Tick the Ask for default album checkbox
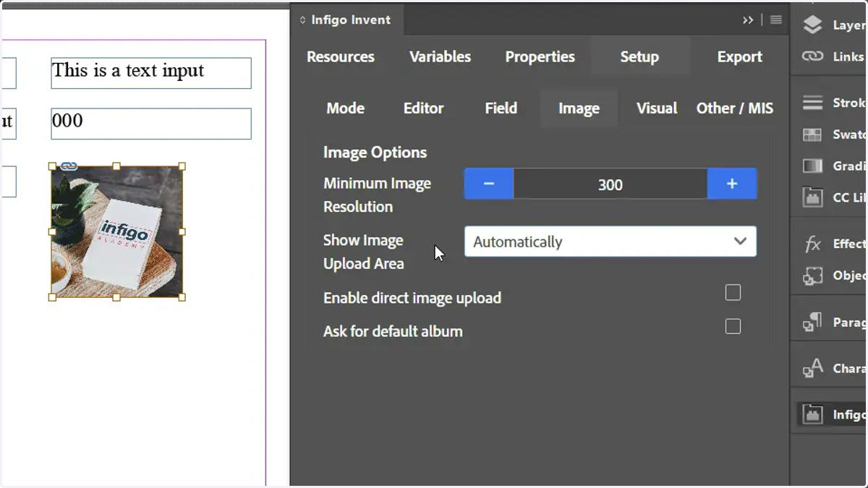868x488 pixels. (733, 326)
